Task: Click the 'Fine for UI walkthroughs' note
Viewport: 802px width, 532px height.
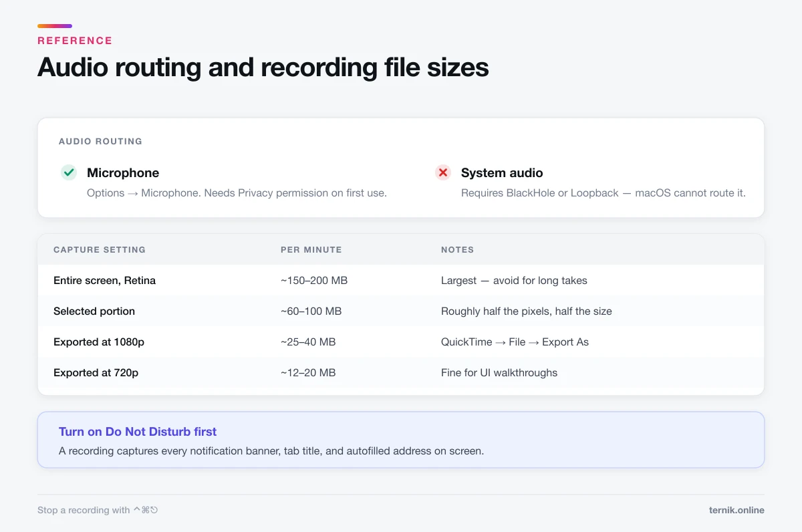Action: click(499, 373)
